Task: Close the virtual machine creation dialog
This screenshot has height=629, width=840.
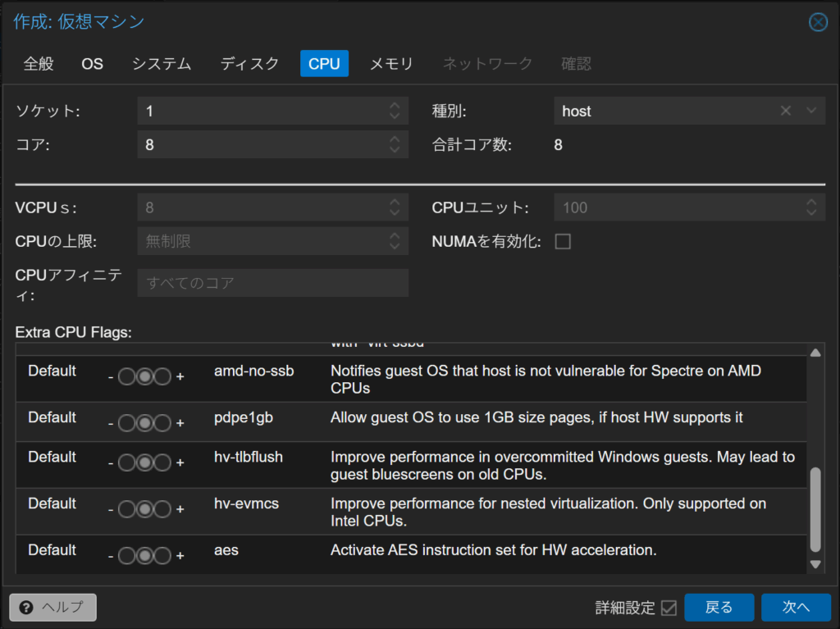Action: [x=818, y=22]
